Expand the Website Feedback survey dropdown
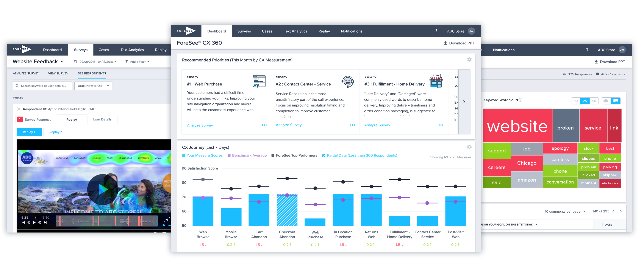This screenshot has height=280, width=644. [62, 62]
